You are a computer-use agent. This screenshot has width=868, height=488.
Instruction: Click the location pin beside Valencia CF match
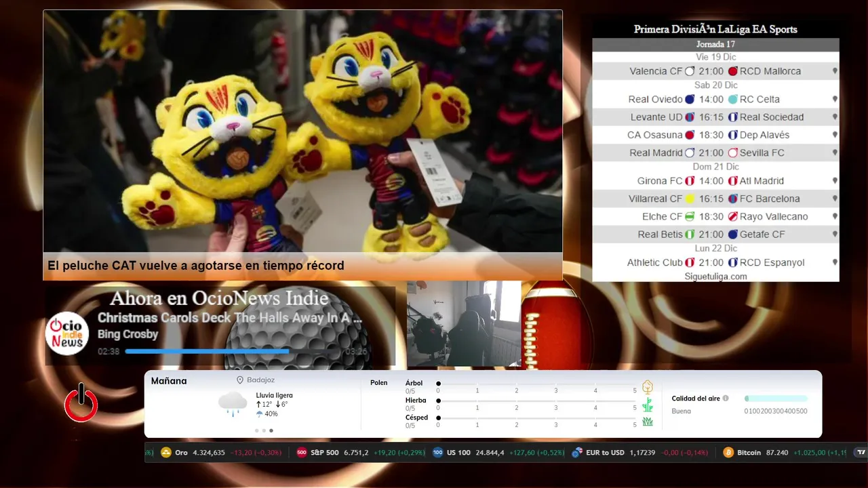pos(835,71)
